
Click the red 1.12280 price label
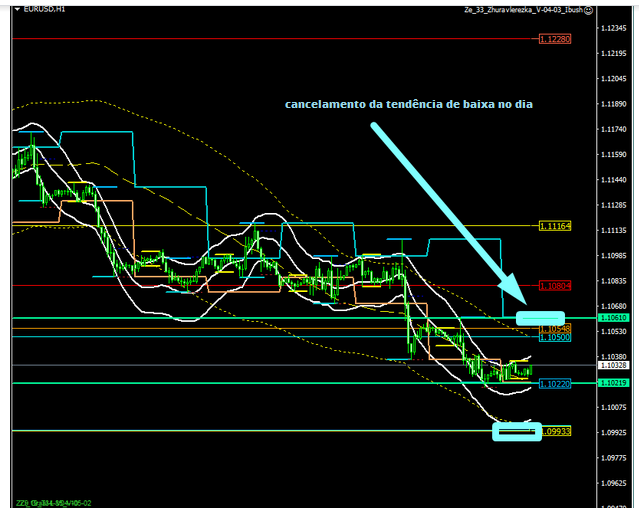pyautogui.click(x=555, y=39)
